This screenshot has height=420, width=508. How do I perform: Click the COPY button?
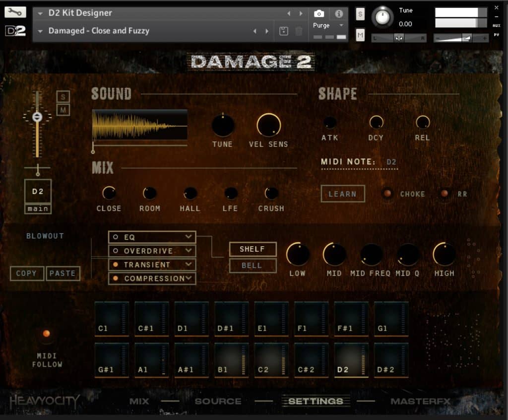(x=27, y=274)
